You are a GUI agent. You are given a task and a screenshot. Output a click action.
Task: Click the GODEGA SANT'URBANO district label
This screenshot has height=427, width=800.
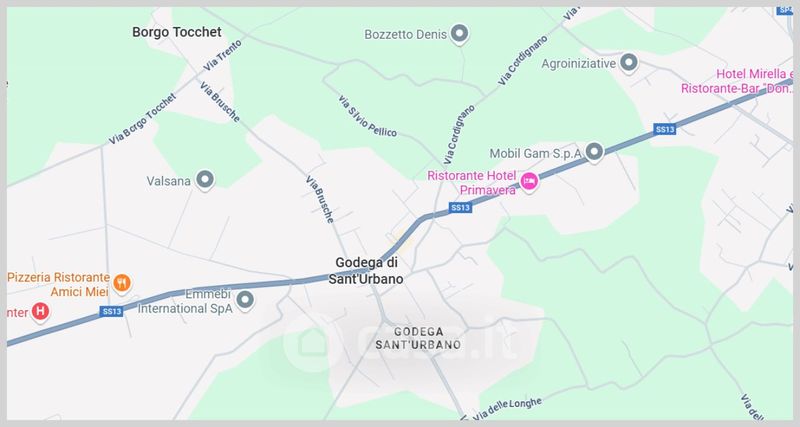(418, 338)
